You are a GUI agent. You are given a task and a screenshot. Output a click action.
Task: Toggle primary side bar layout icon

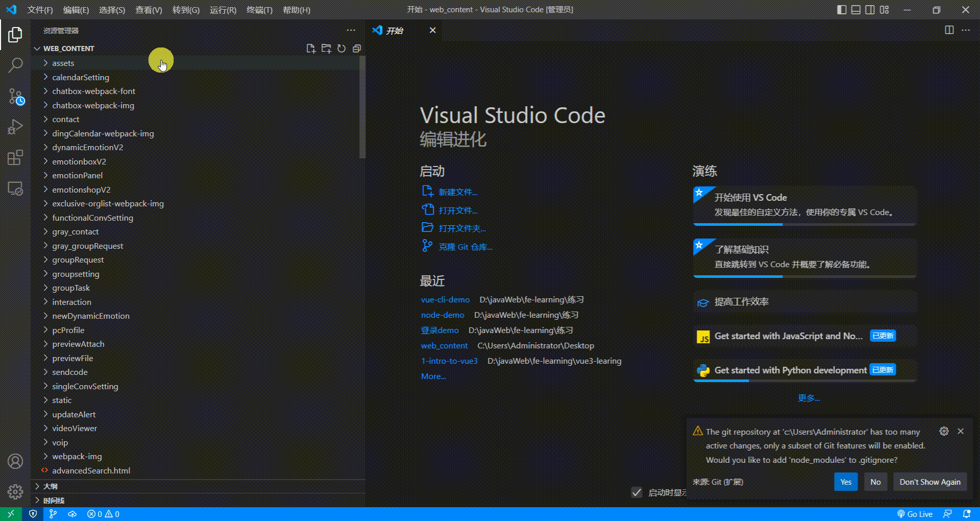pyautogui.click(x=842, y=10)
